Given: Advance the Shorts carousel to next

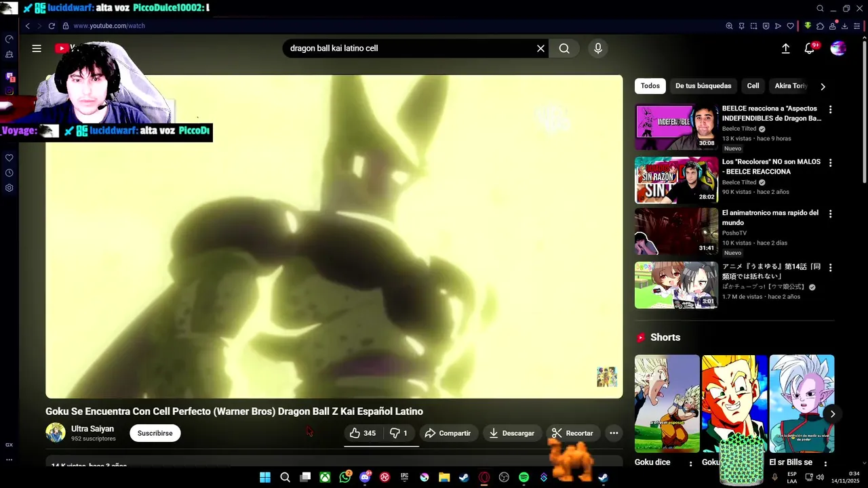Looking at the screenshot, I should [x=832, y=413].
